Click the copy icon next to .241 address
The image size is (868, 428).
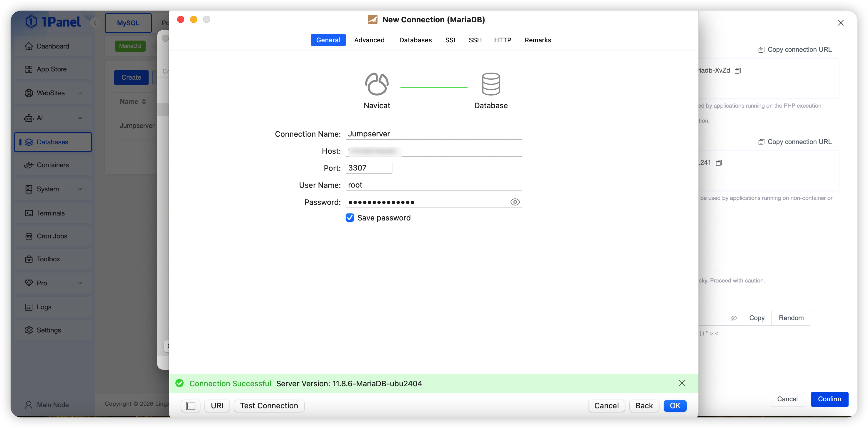719,163
